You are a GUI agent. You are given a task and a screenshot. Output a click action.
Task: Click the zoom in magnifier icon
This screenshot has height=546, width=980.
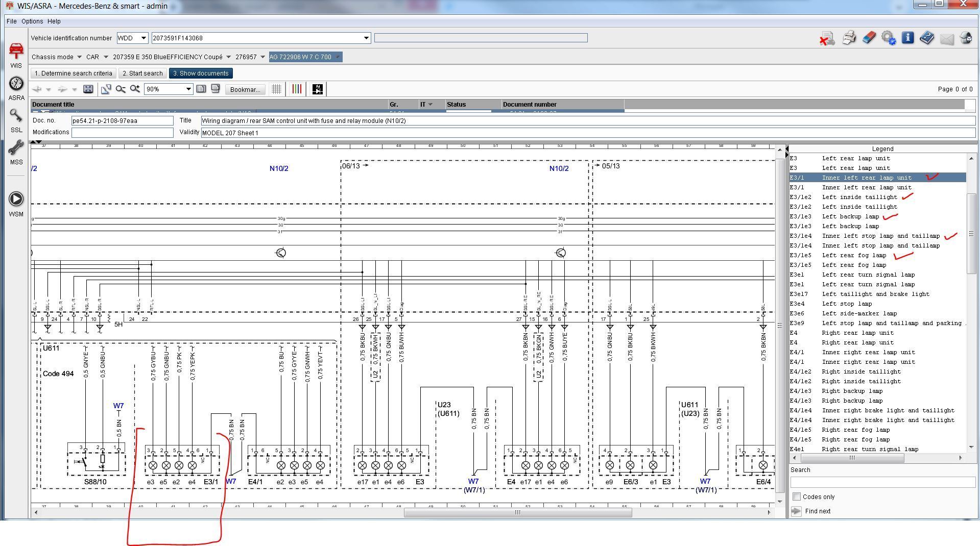[x=135, y=89]
